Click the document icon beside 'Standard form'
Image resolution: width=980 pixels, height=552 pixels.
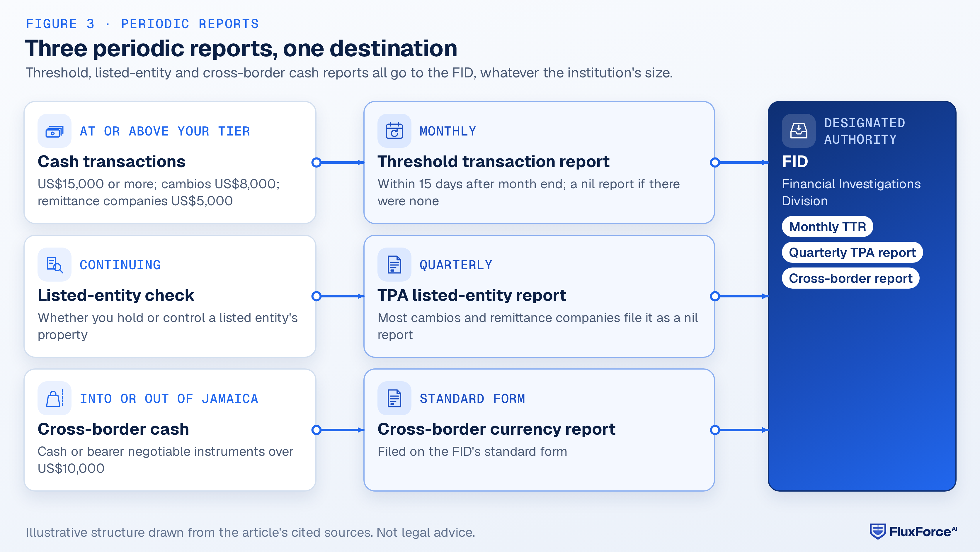click(x=394, y=398)
